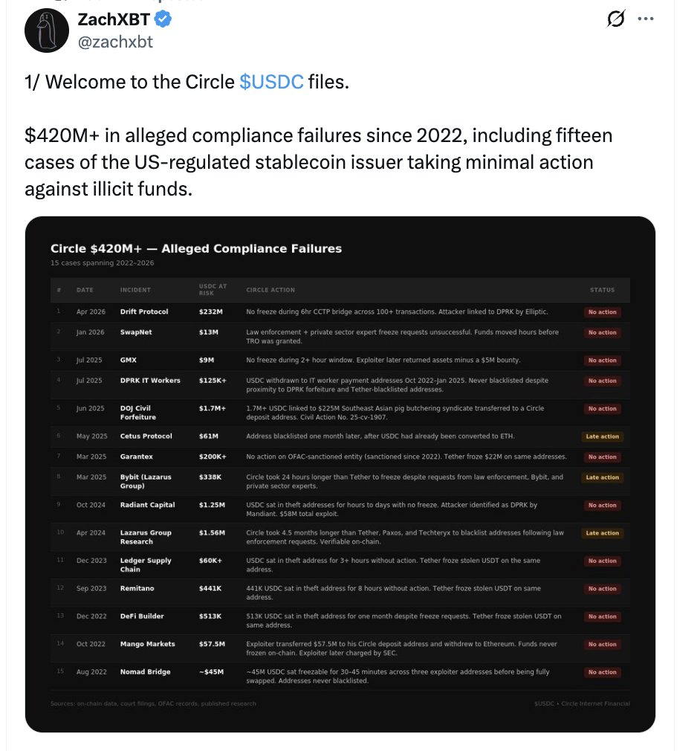Click the blue verified badge beside ZachXBT
The height and width of the screenshot is (751, 700).
163,20
